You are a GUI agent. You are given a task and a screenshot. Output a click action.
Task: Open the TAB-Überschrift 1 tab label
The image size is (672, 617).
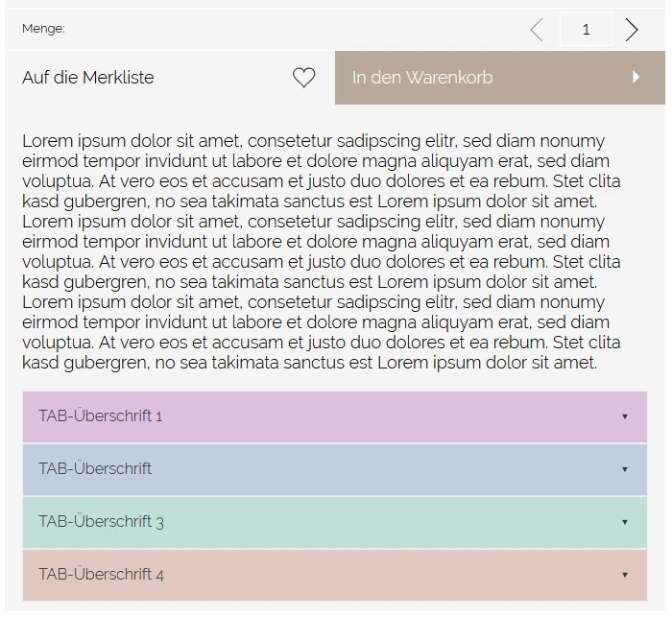coord(101,416)
